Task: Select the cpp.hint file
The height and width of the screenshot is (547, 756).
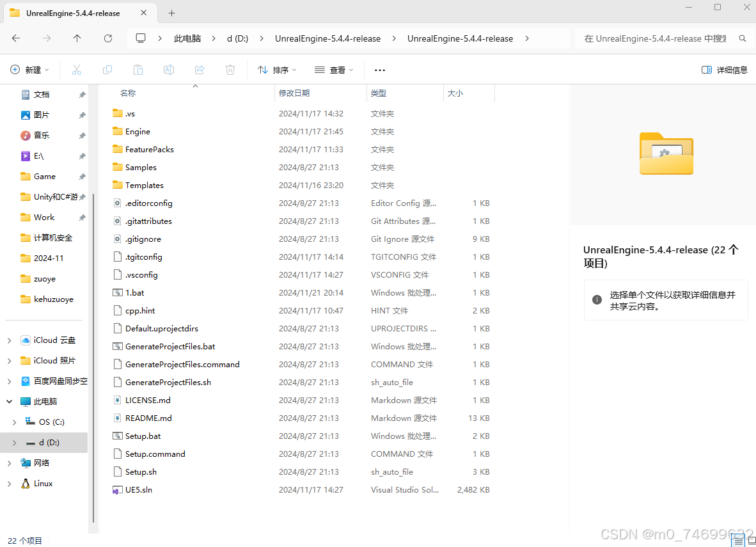Action: click(140, 311)
